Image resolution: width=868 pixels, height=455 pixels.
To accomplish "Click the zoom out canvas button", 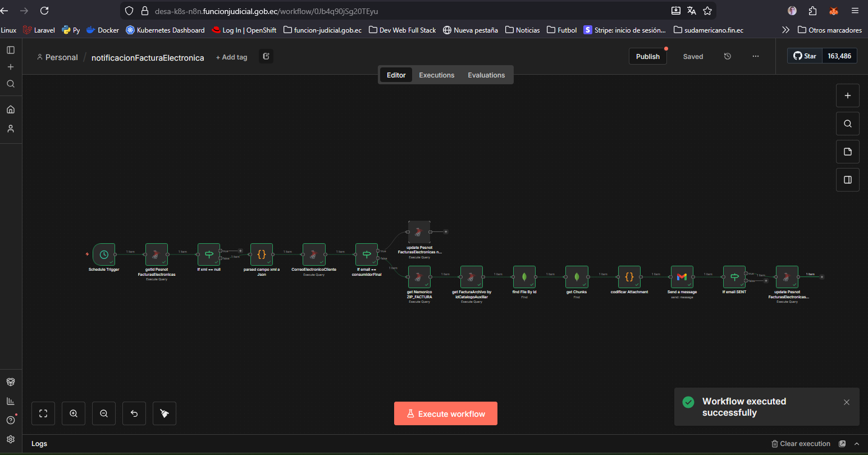I will 104,413.
